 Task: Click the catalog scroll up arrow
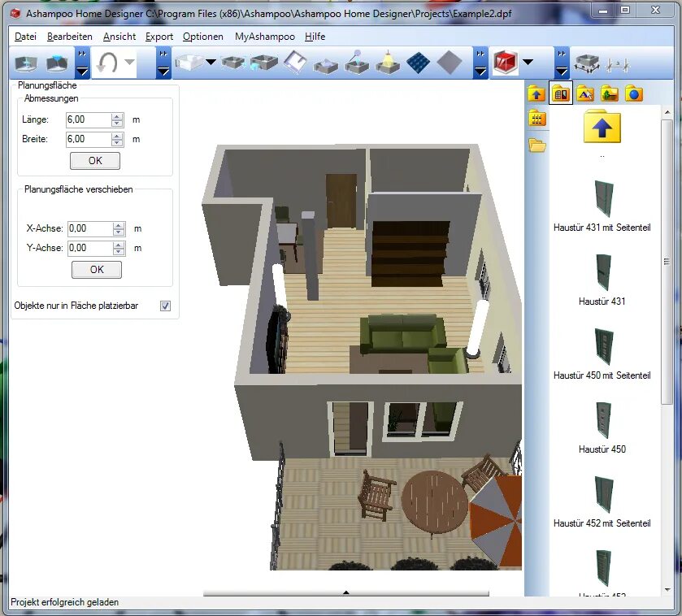pos(667,113)
